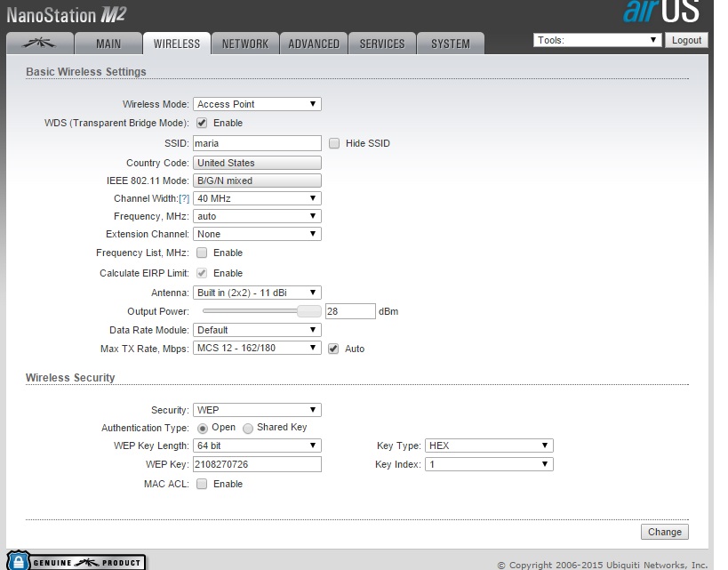Click the Country Code field
The height and width of the screenshot is (570, 728).
[257, 163]
